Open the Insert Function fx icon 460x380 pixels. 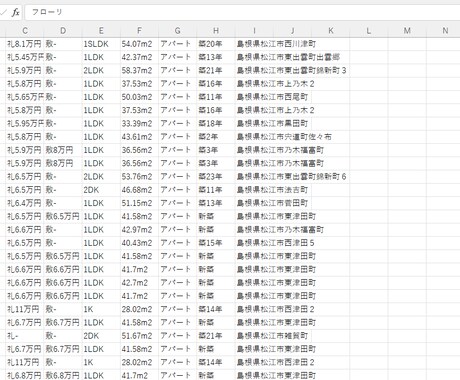click(x=15, y=13)
